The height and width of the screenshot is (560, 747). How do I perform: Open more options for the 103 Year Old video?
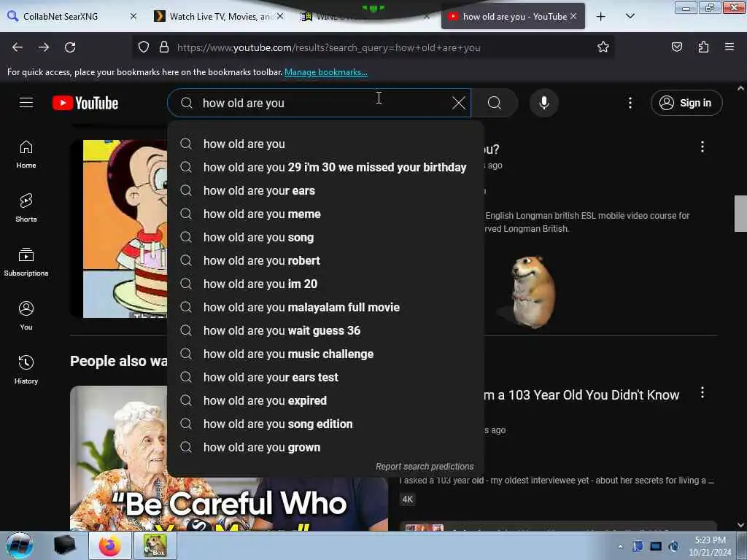coord(703,393)
